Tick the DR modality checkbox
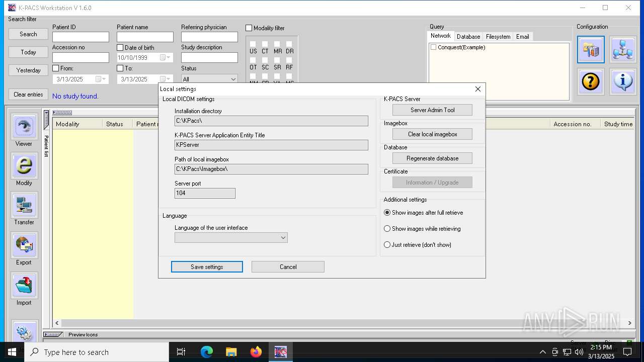Viewport: 644px width, 362px height. pyautogui.click(x=289, y=44)
